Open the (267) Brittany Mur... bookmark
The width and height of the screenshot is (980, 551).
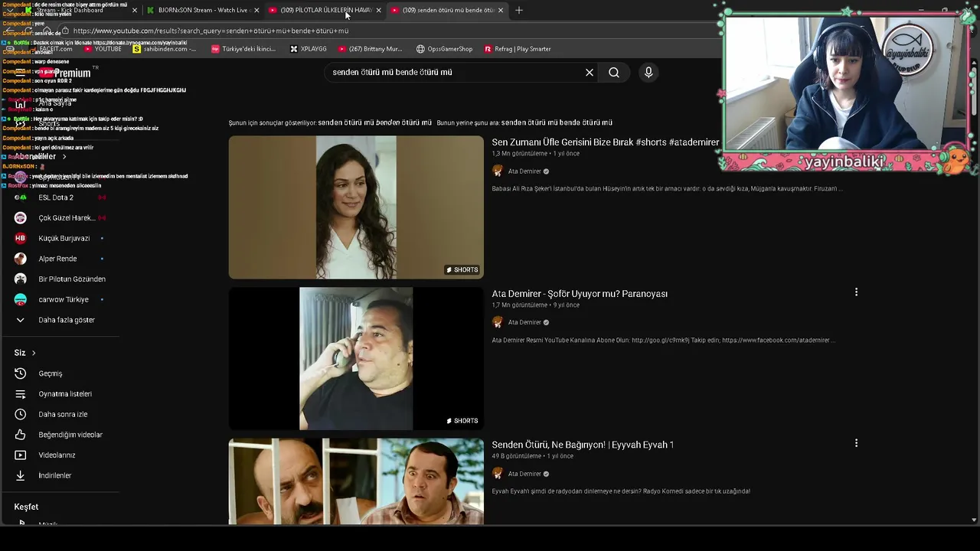(370, 49)
